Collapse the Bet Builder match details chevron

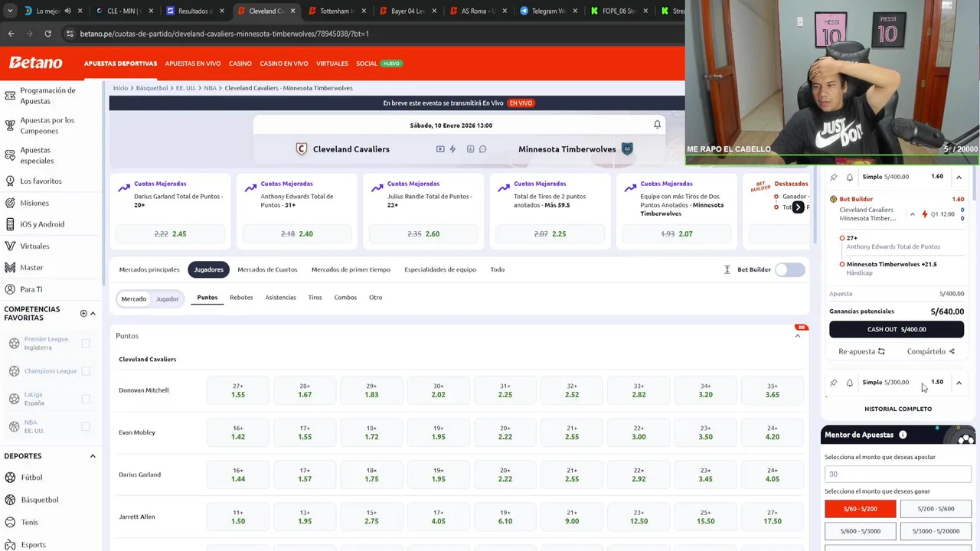click(x=912, y=214)
